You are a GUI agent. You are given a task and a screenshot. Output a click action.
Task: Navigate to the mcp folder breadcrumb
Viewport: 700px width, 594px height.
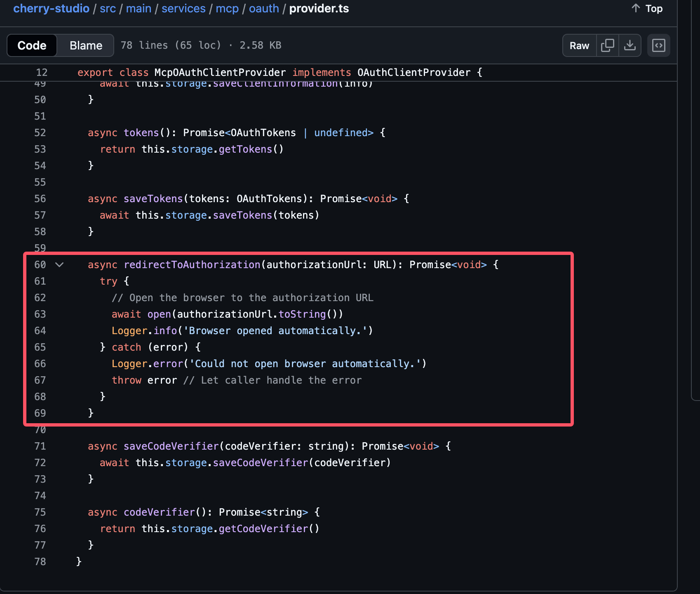click(x=227, y=9)
